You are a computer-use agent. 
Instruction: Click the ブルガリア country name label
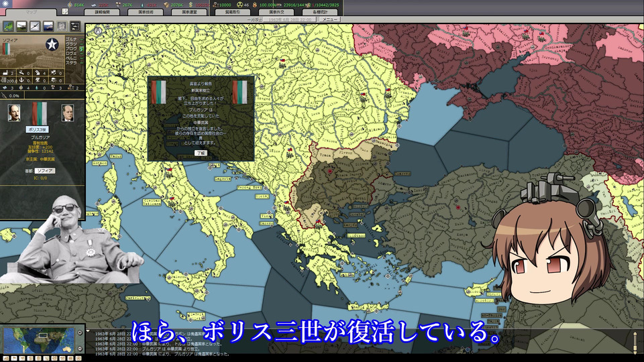[40, 138]
